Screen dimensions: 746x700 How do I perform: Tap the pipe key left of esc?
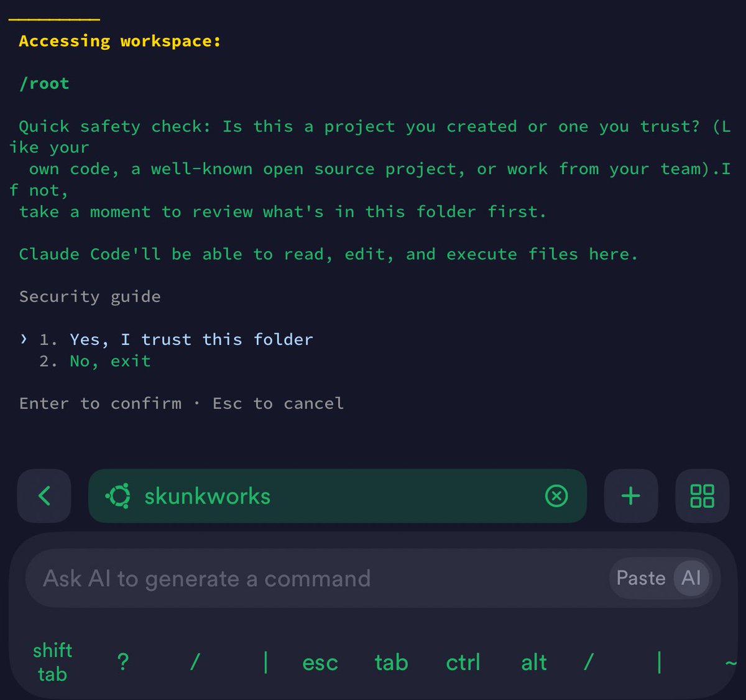click(266, 662)
